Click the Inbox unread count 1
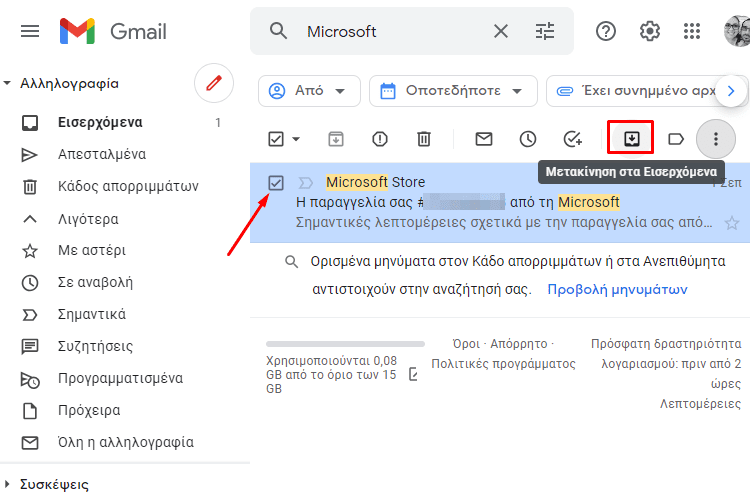 (218, 123)
